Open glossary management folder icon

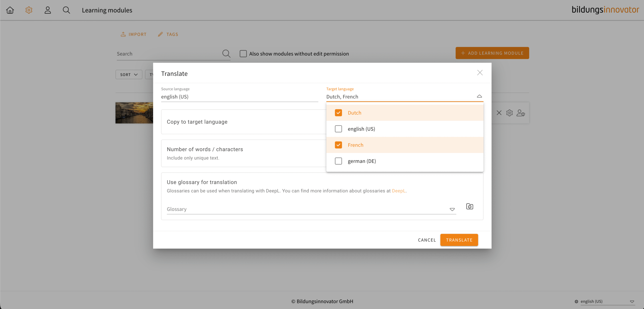(469, 206)
